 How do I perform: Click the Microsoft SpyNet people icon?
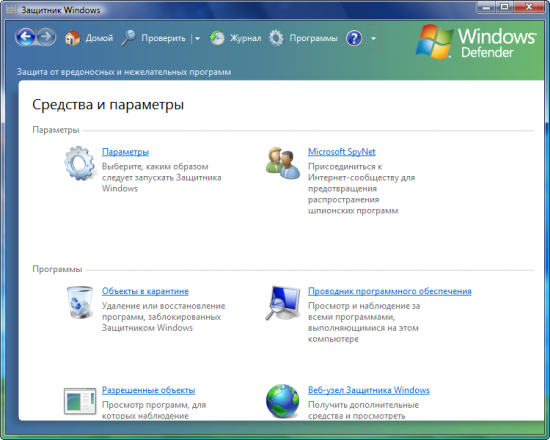(283, 163)
